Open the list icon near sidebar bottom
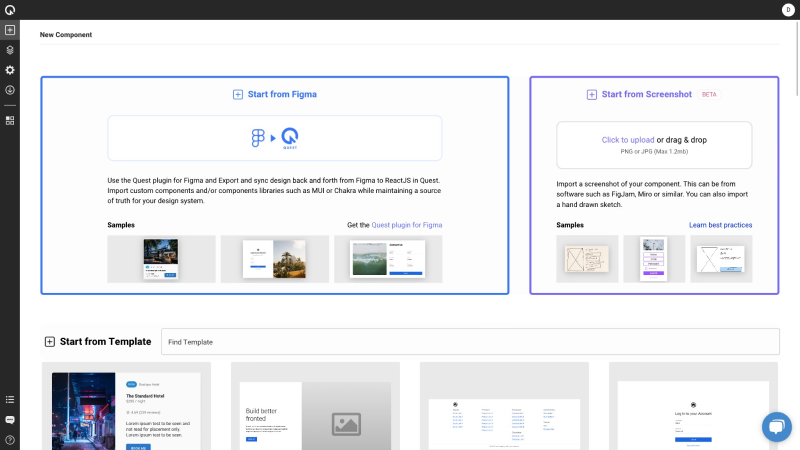Image resolution: width=800 pixels, height=450 pixels. (x=10, y=400)
